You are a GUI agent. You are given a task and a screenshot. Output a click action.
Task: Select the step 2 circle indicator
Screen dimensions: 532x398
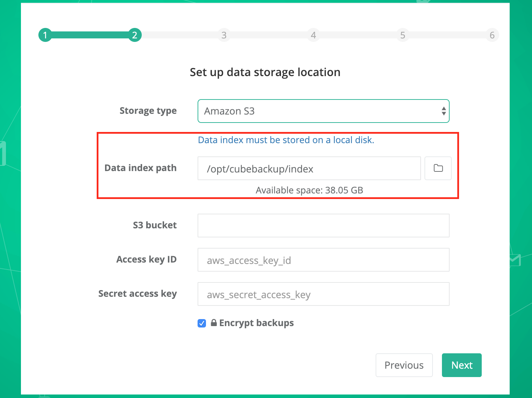coord(135,35)
